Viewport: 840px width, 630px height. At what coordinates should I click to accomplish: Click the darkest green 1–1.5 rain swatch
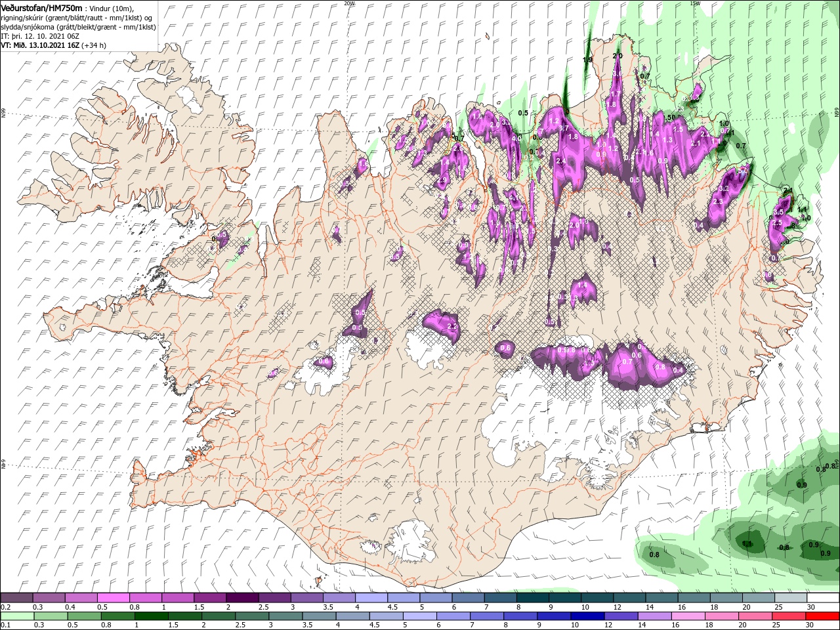click(x=150, y=616)
